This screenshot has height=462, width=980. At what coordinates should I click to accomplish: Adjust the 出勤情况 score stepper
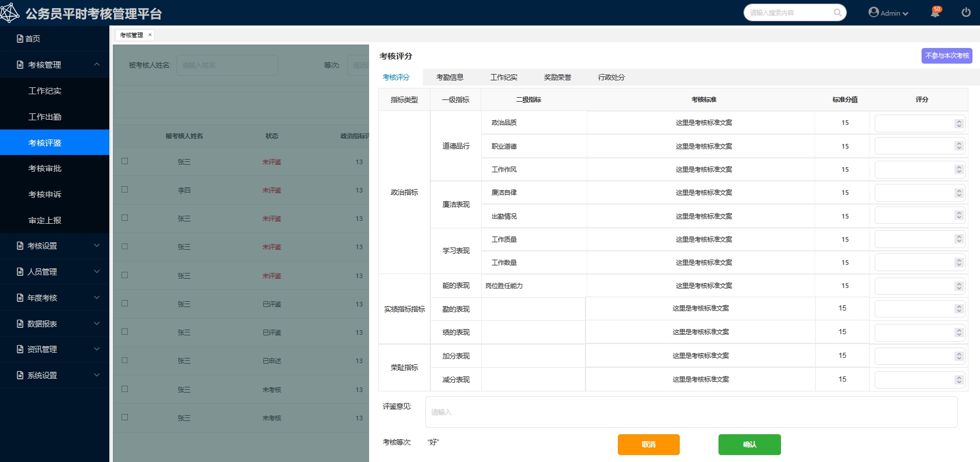point(959,215)
